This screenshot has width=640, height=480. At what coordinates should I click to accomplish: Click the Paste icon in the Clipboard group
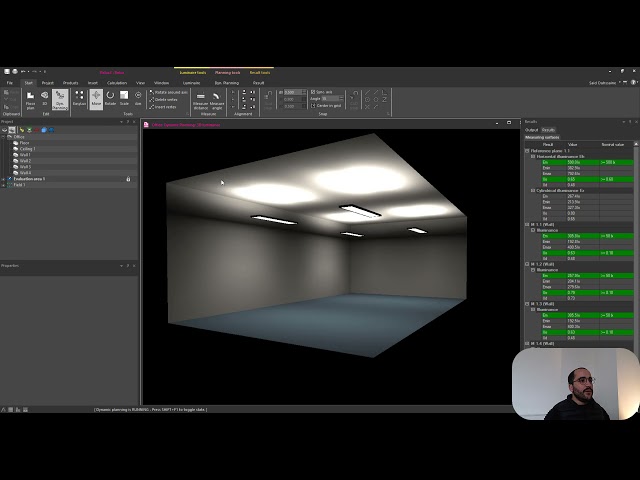[6, 92]
